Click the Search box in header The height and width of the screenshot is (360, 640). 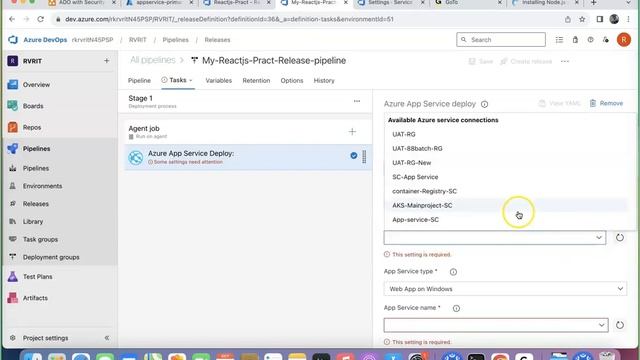[x=501, y=40]
